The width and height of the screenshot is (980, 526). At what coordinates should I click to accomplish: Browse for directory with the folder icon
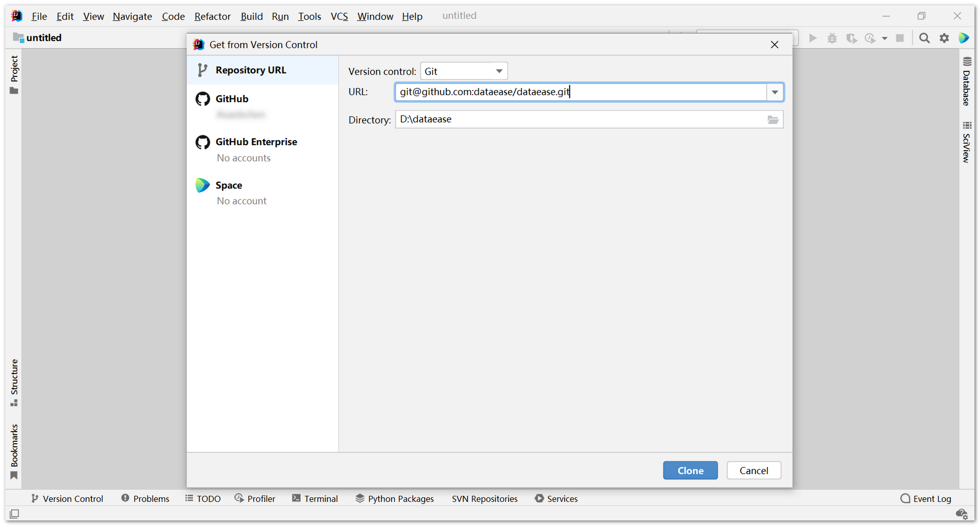tap(773, 120)
